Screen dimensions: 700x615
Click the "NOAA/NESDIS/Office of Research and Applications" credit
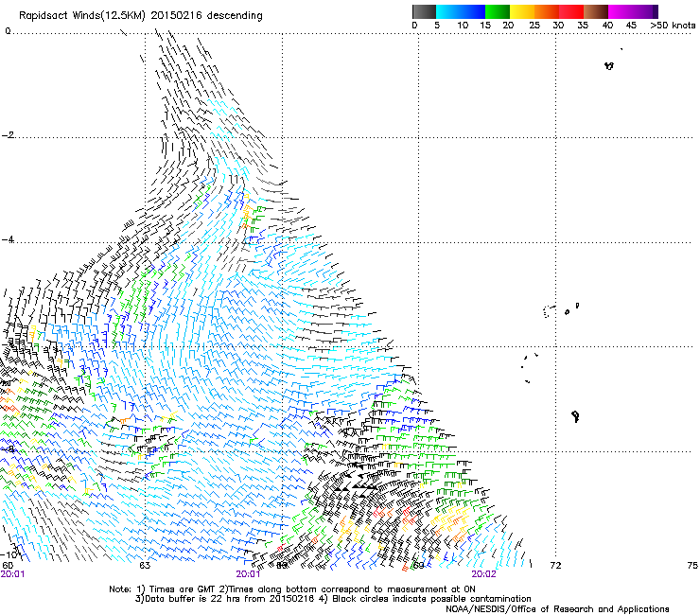(x=557, y=609)
